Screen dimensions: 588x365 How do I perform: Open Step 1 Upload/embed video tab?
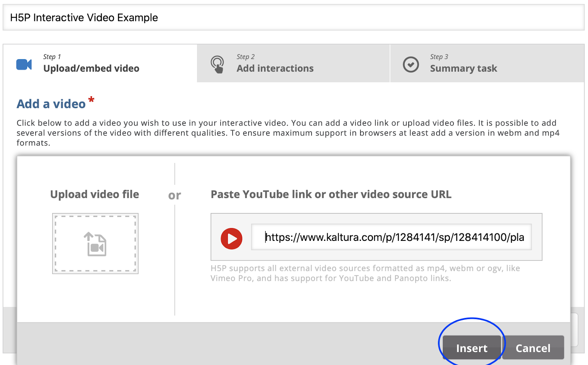point(100,63)
